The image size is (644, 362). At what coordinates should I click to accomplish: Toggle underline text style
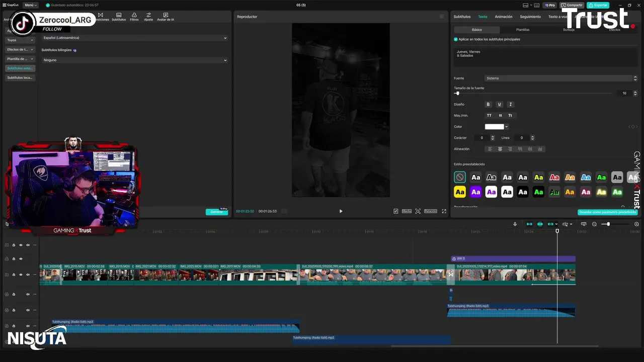coord(499,105)
